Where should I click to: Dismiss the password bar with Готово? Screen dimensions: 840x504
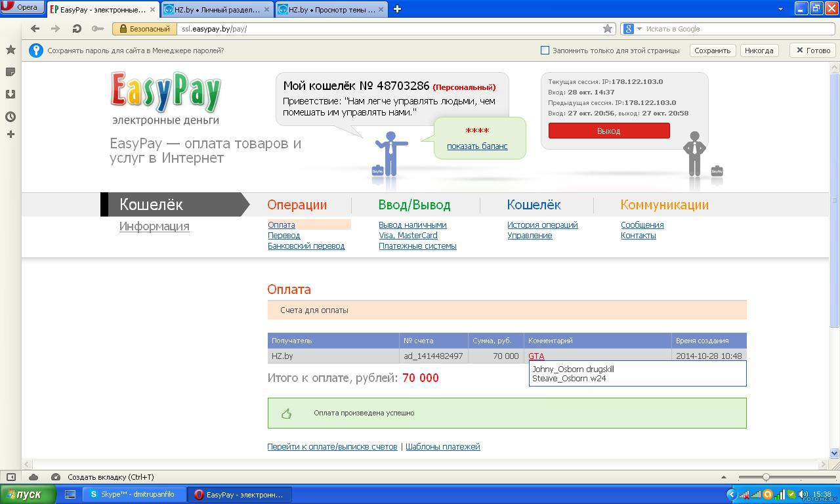(813, 51)
